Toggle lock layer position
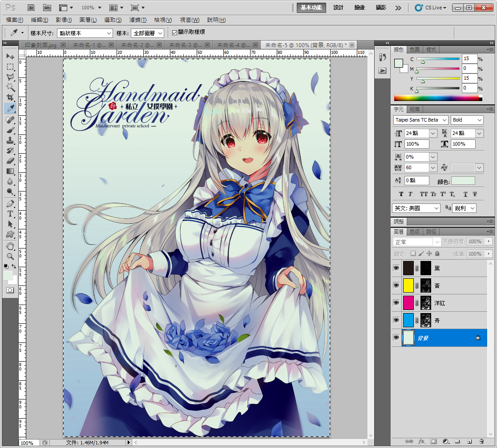Viewport: 497px width, 448px height. 429,253
